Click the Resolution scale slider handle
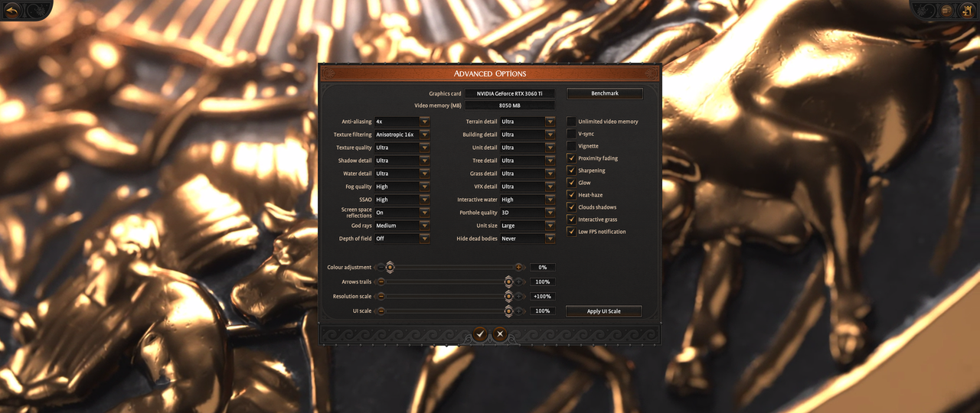The width and height of the screenshot is (980, 413). click(508, 297)
